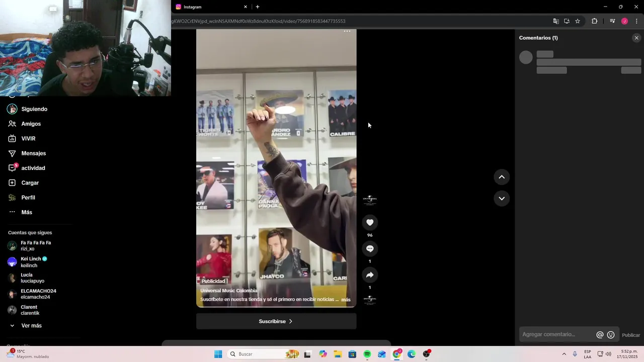Viewport: 644px width, 362px height.
Task: Open the Universal Music profile avatar above the heart
Action: pos(370,200)
